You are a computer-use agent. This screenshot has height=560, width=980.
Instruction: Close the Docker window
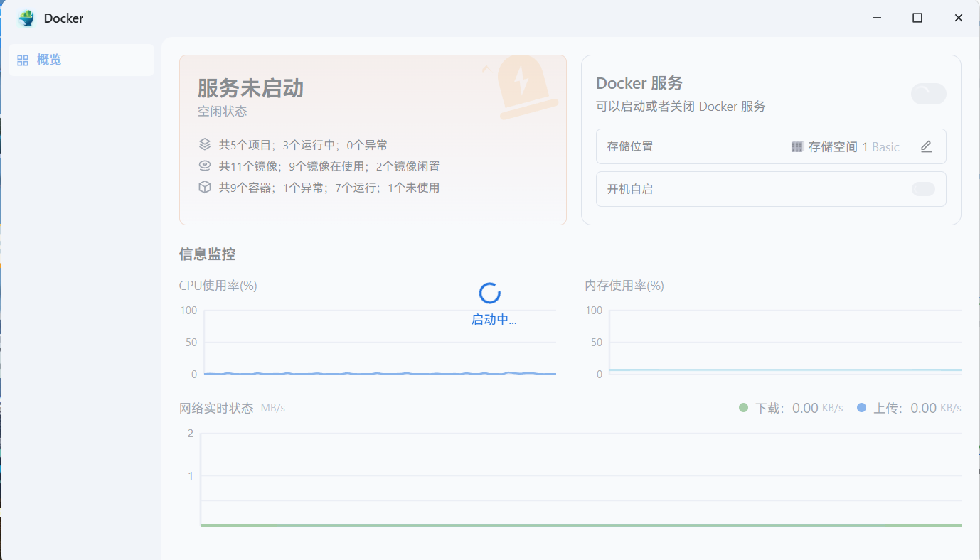click(959, 18)
